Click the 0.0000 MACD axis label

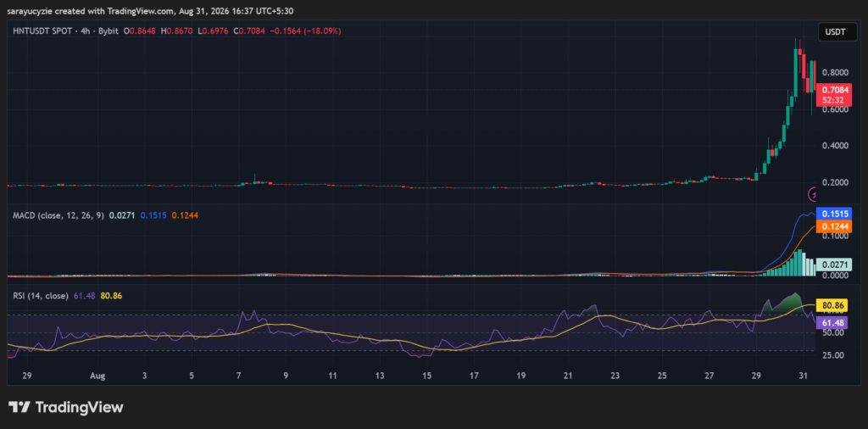click(x=834, y=275)
